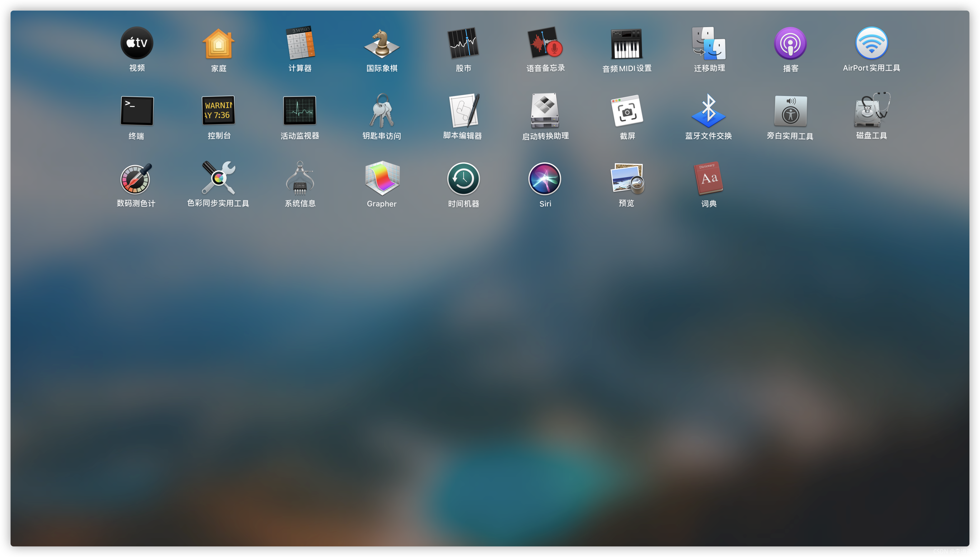Open Script Editor (脚本编辑器)
This screenshot has width=980, height=557.
[464, 110]
